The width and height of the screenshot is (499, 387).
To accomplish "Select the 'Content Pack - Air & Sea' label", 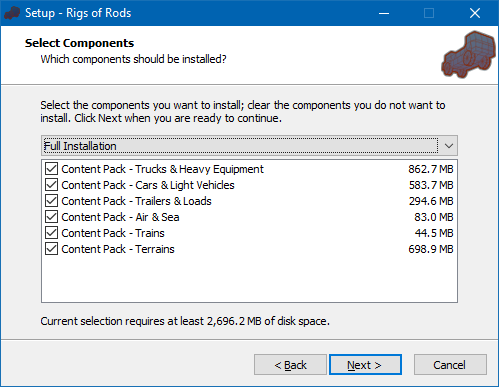I will 120,217.
